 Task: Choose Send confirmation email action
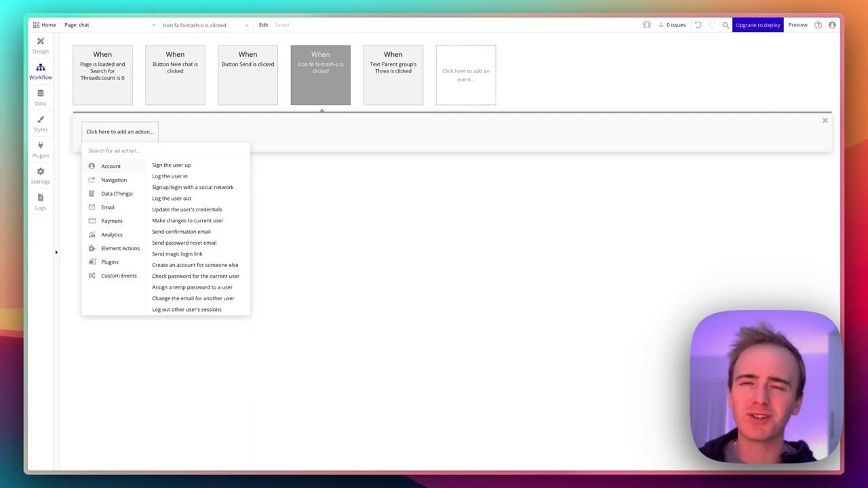181,232
